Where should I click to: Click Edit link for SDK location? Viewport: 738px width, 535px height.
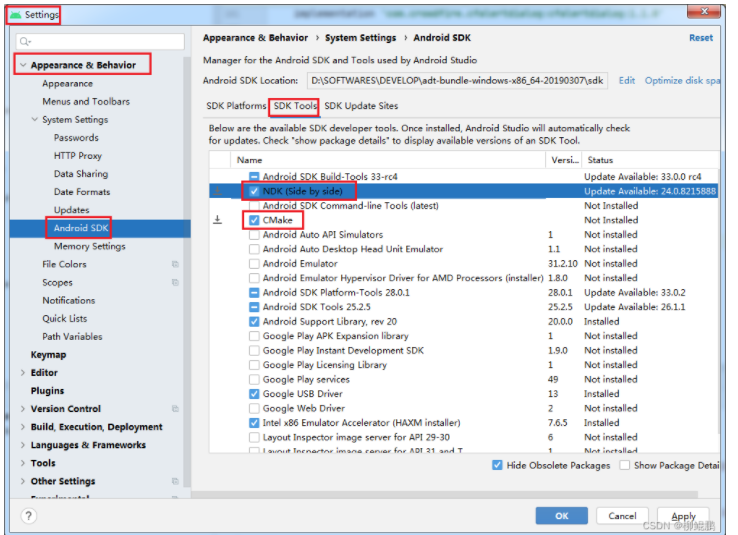coord(626,80)
